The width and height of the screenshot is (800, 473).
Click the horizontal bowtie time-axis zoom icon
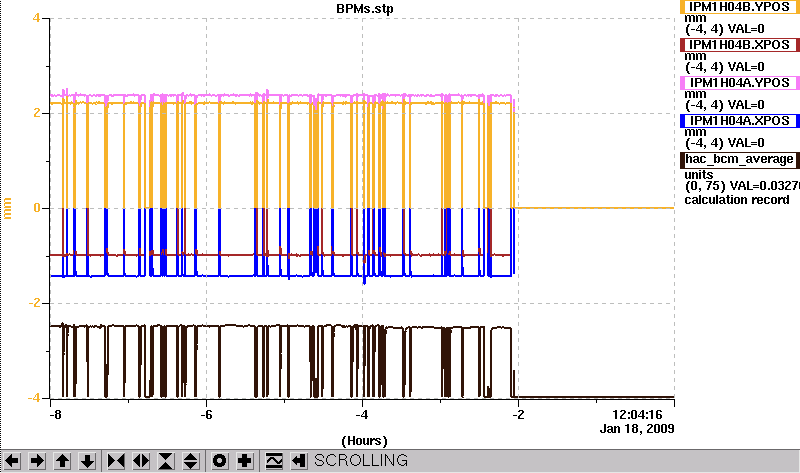116,461
